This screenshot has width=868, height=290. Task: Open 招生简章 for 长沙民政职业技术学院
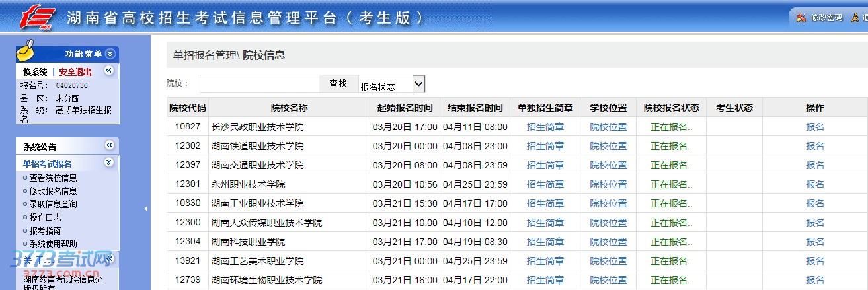click(545, 127)
